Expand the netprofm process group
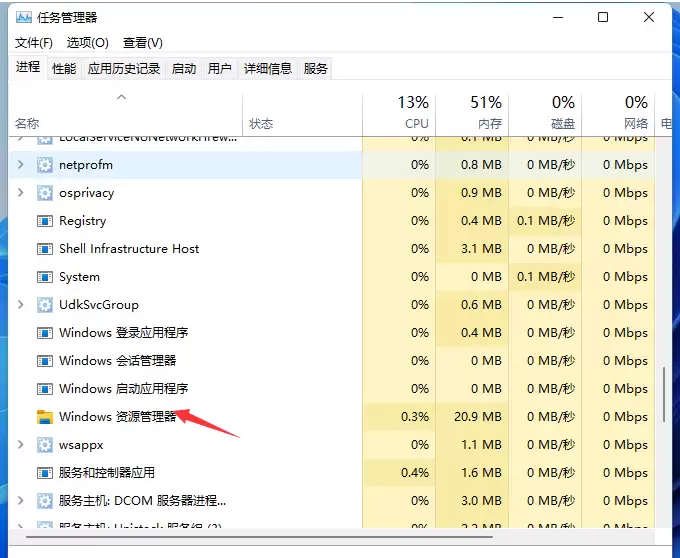 tap(20, 165)
